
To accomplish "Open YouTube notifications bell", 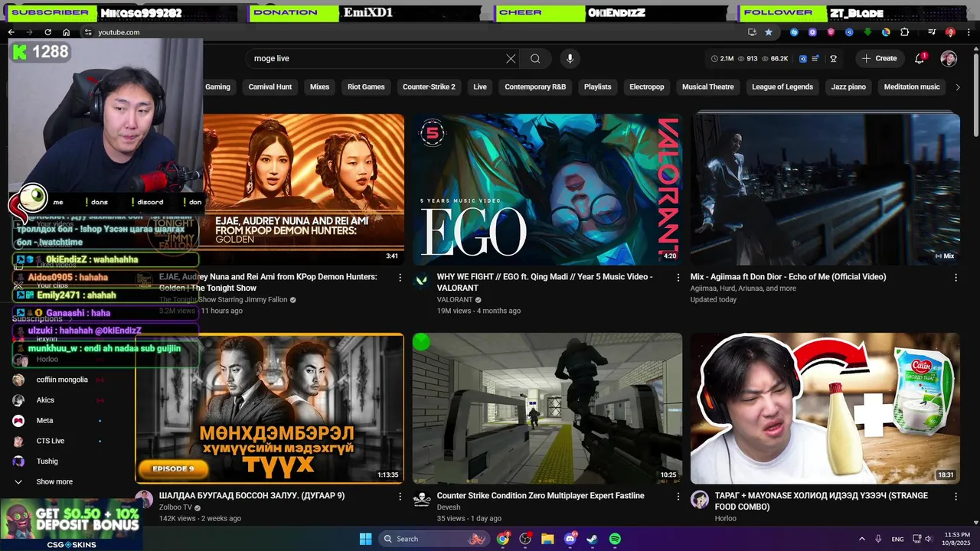I will coord(920,58).
